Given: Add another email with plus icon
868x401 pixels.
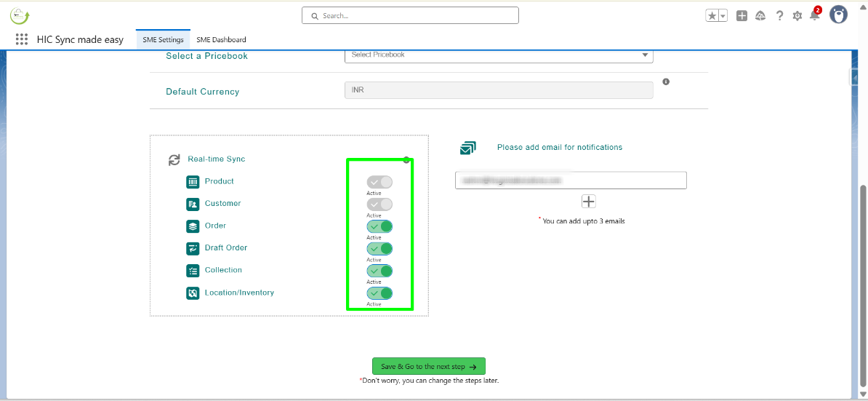Looking at the screenshot, I should pyautogui.click(x=588, y=202).
